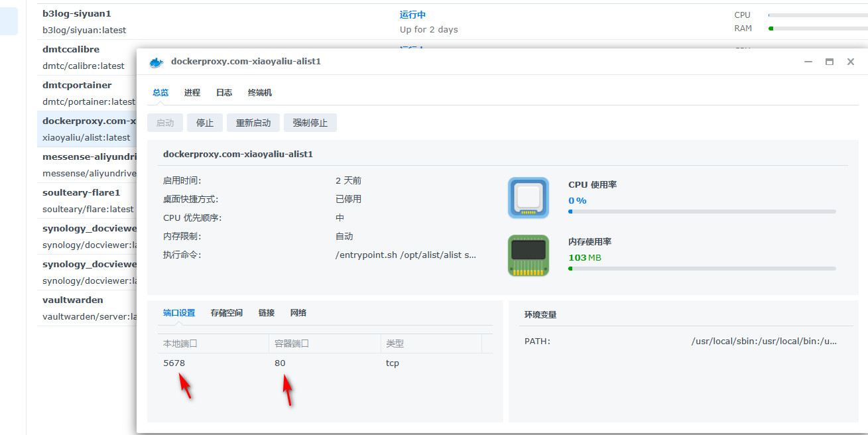Select container port value 80
Screen dimensions: 868x435
click(280, 363)
